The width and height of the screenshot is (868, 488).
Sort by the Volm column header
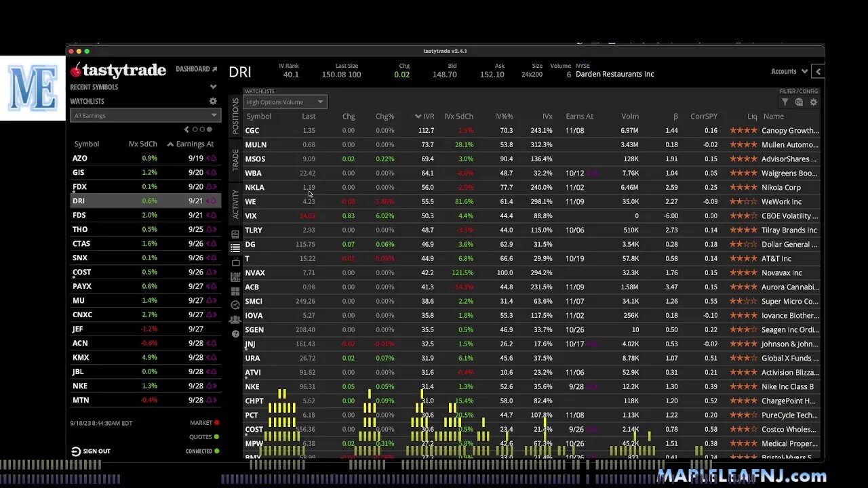(630, 117)
